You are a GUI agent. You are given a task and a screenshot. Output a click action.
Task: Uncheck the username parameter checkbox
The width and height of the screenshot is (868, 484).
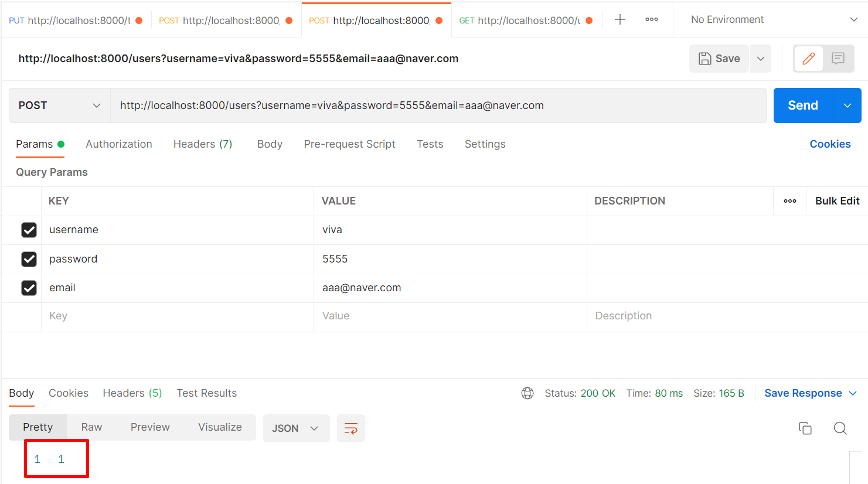click(x=29, y=230)
